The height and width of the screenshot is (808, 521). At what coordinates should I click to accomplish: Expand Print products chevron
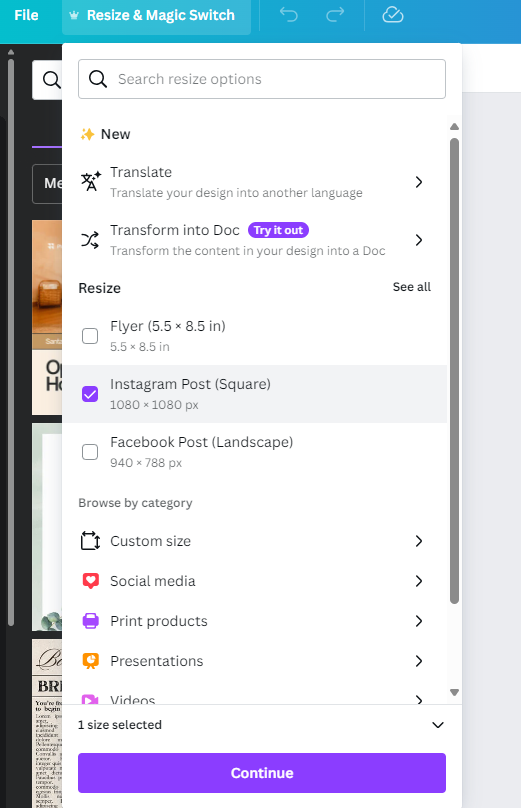pyautogui.click(x=419, y=621)
